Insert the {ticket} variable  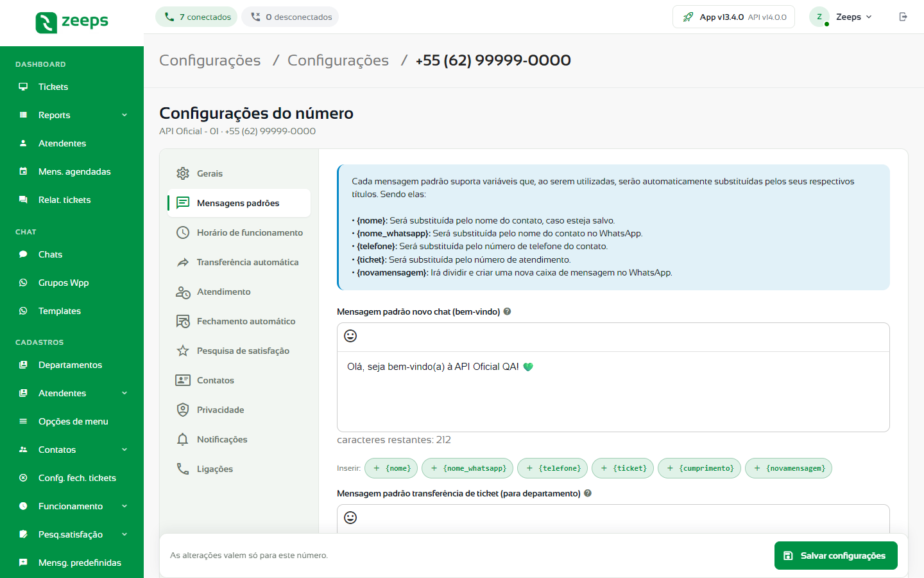(623, 468)
